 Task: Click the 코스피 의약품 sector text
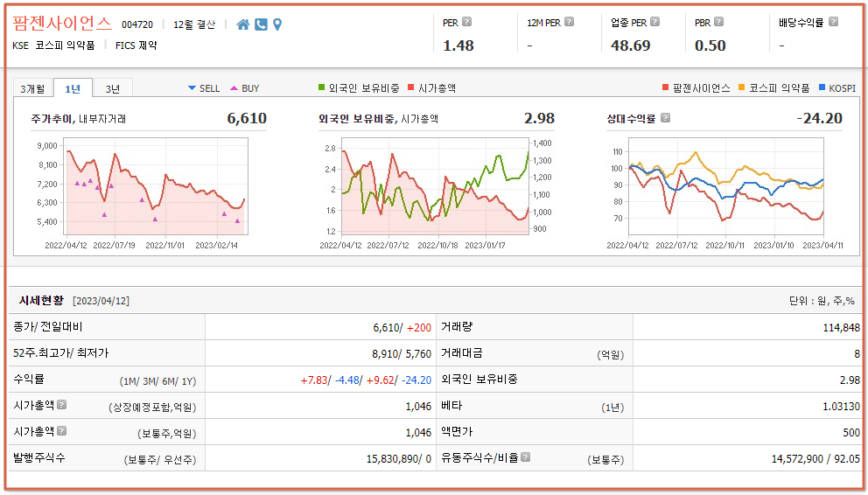[x=65, y=45]
